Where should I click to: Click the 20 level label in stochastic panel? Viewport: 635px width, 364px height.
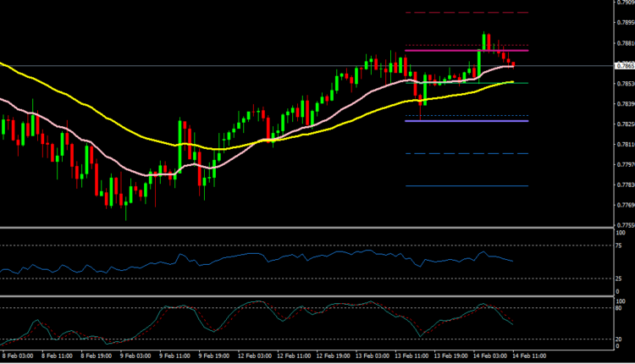(x=621, y=339)
